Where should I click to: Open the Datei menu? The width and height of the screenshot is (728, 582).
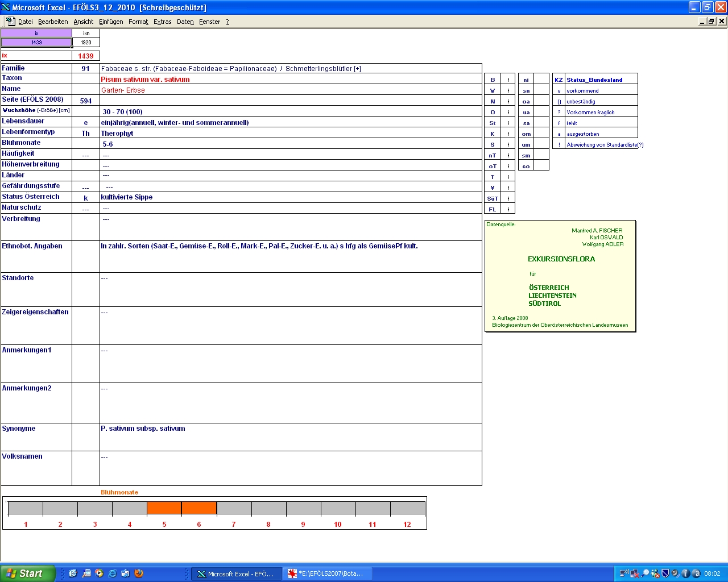pos(25,22)
